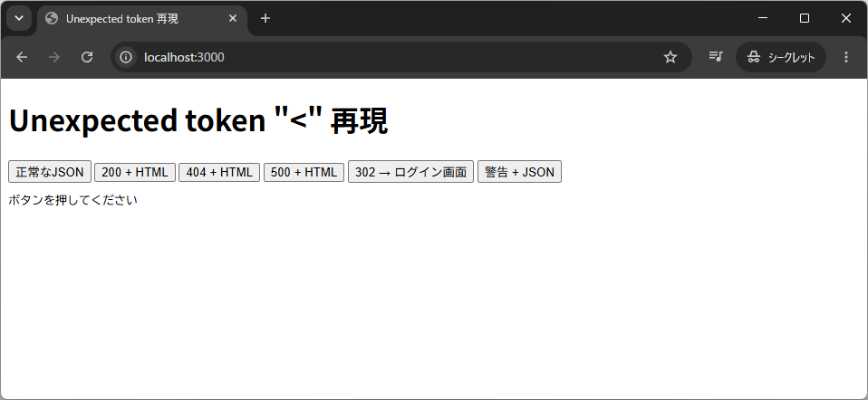Open the tab search dropdown arrow
The width and height of the screenshot is (868, 400).
(19, 18)
